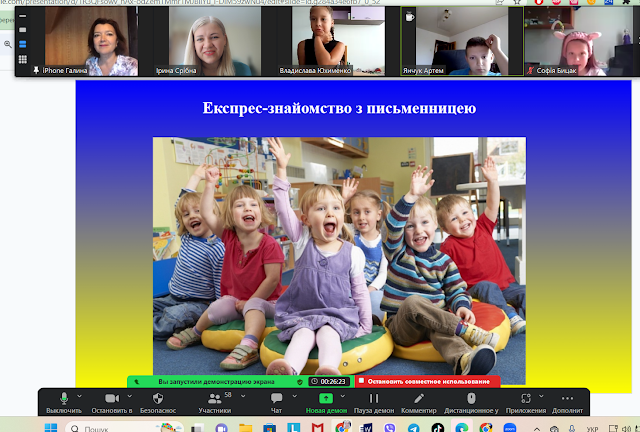This screenshot has width=640, height=432.
Task: Open Telegram from the taskbar
Action: click(413, 428)
